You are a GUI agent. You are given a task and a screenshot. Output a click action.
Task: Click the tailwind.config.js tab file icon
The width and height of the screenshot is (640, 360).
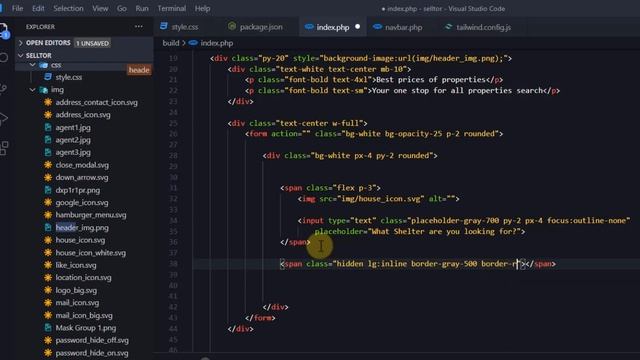coord(448,27)
